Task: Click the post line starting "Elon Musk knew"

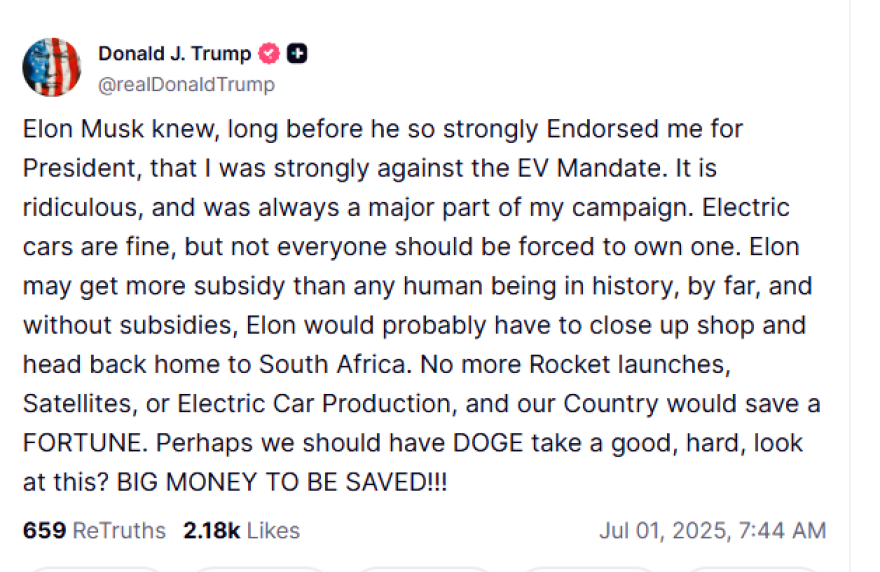Action: 383,129
